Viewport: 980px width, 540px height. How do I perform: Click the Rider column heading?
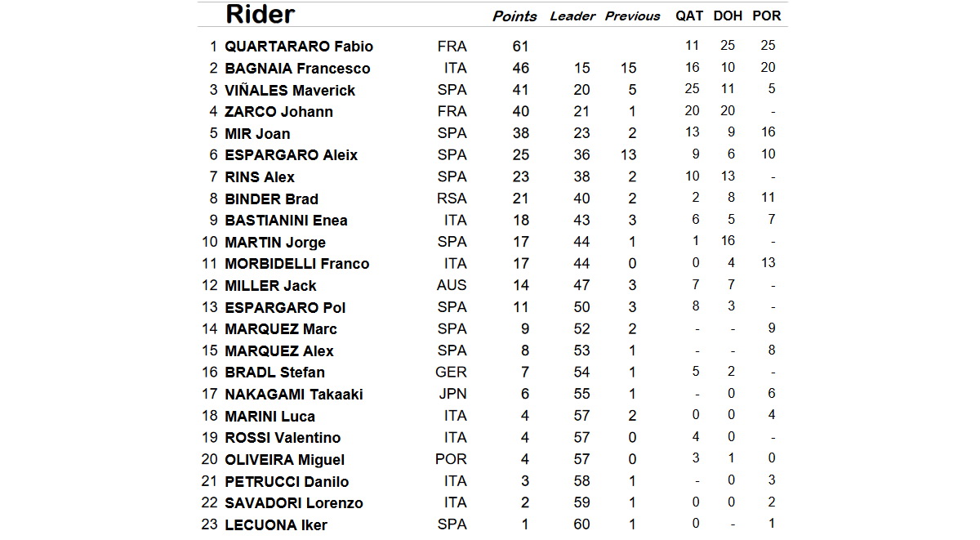260,15
